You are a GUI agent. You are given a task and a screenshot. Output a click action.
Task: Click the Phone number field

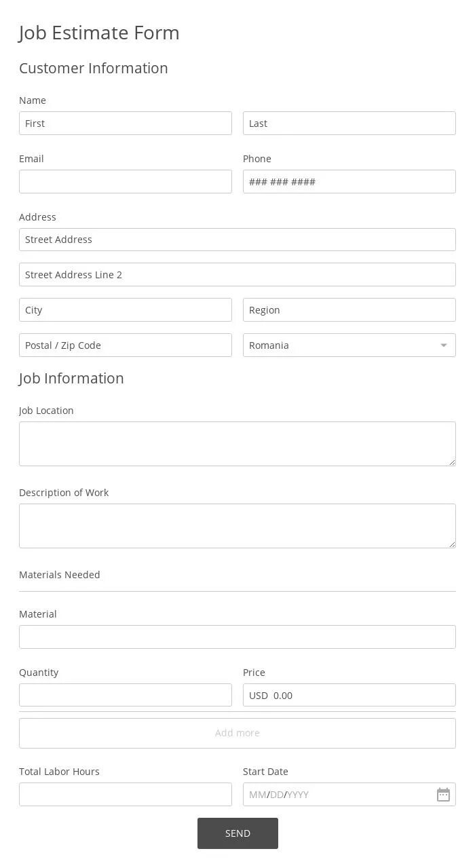coord(349,182)
